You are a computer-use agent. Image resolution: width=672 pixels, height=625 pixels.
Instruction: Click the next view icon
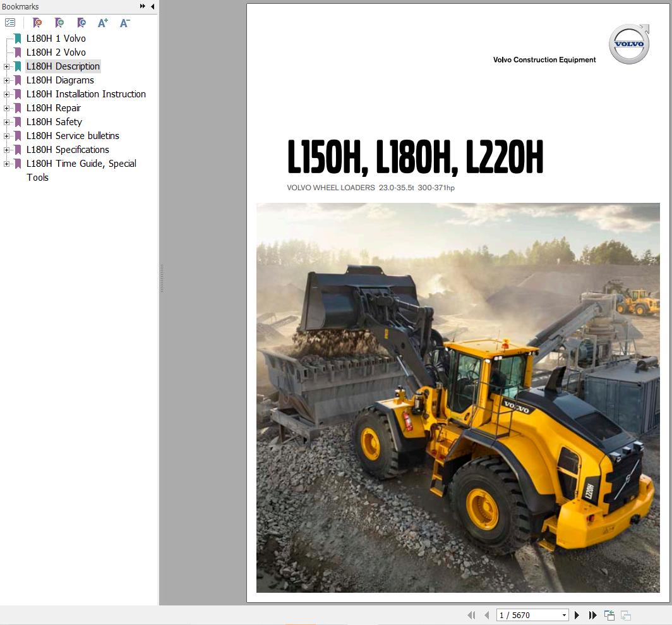click(x=626, y=615)
